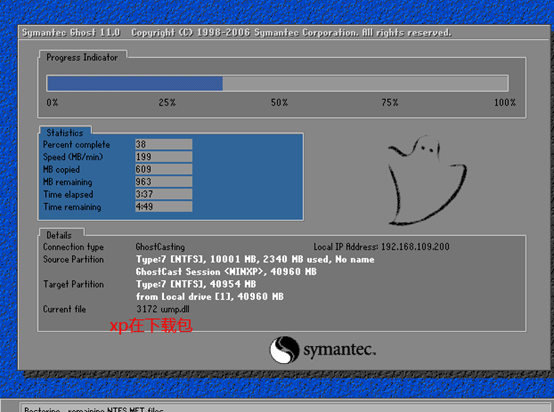Click source 'Type:7 [NTFS], 10001 MB' line

[x=255, y=259]
